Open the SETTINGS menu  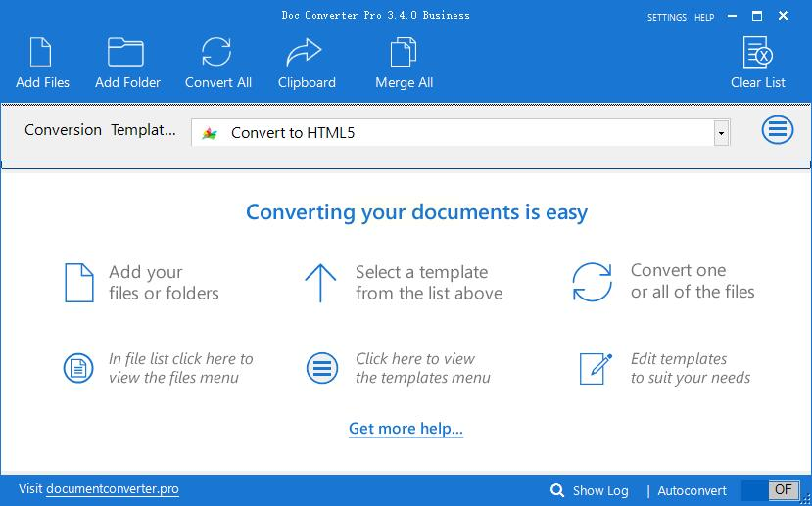666,17
